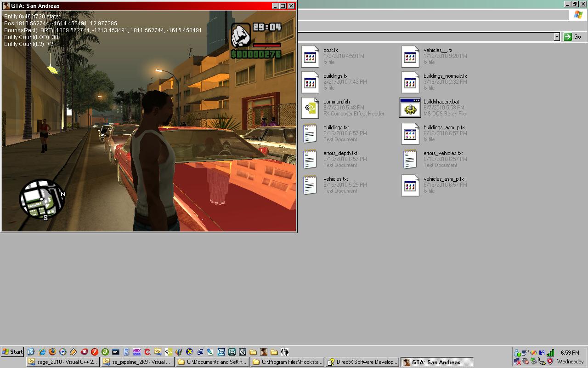Select the common.fxh FX Composer header icon
The height and width of the screenshot is (368, 588).
point(310,108)
